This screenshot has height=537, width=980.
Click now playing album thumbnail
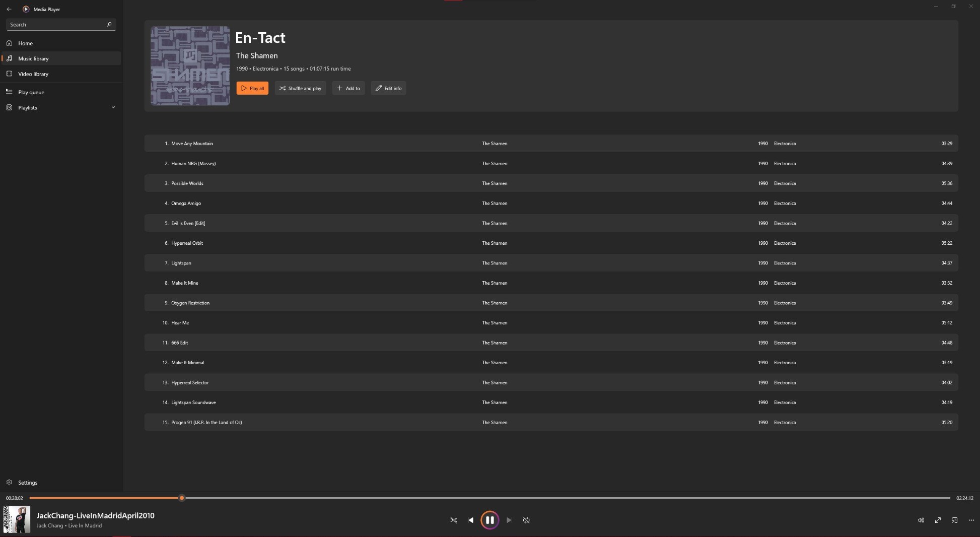coord(17,519)
